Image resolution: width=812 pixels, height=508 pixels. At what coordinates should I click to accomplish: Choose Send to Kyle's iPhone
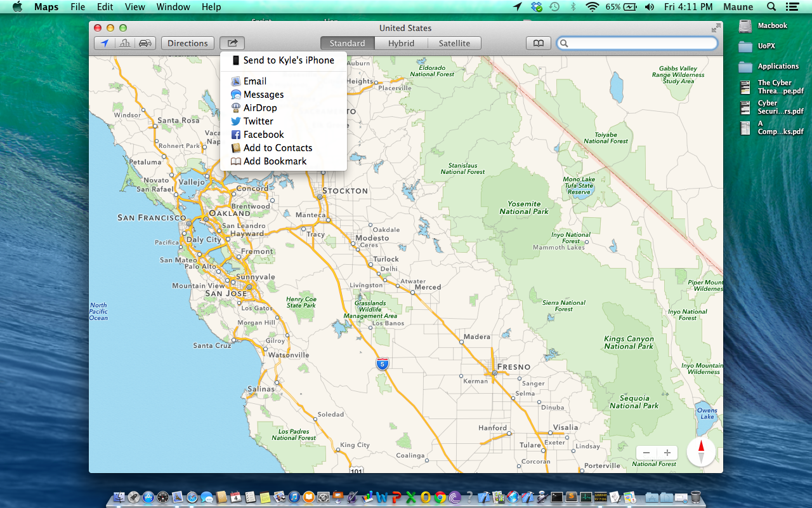click(x=284, y=60)
